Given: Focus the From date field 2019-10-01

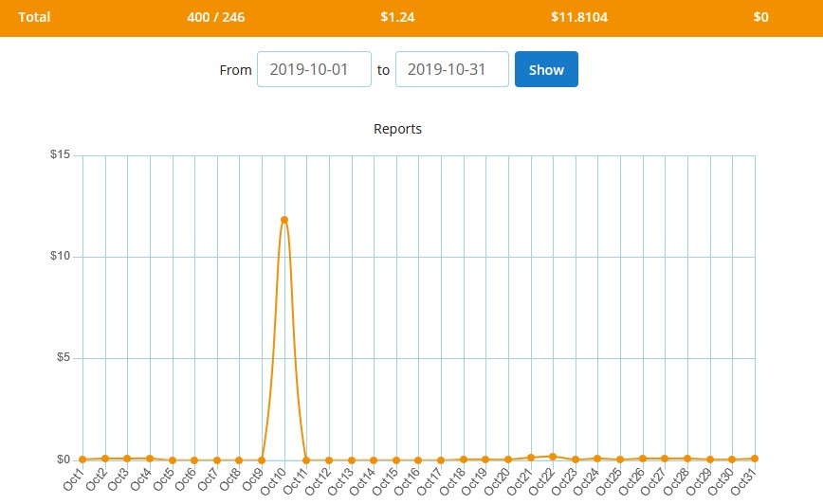Looking at the screenshot, I should pos(314,70).
